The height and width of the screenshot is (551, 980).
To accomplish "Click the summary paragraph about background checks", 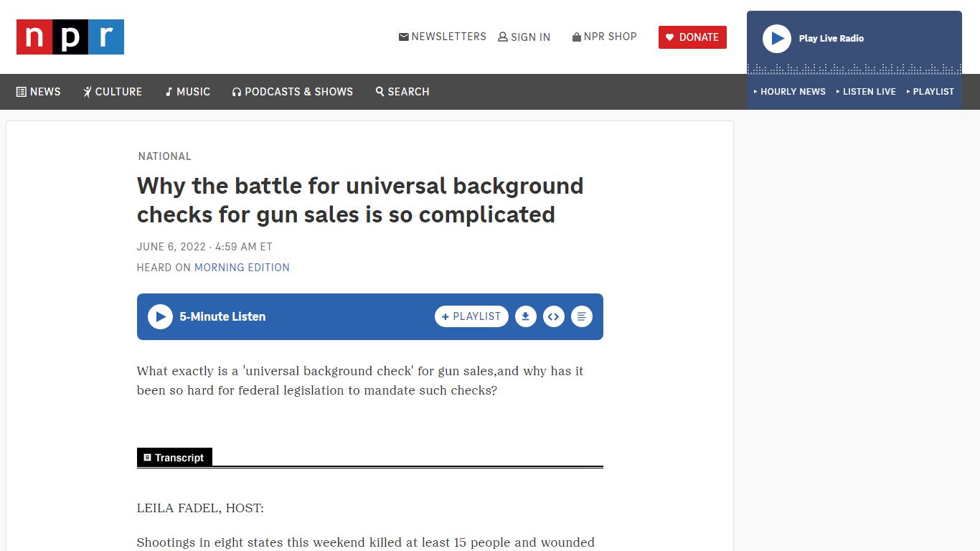I will (360, 381).
